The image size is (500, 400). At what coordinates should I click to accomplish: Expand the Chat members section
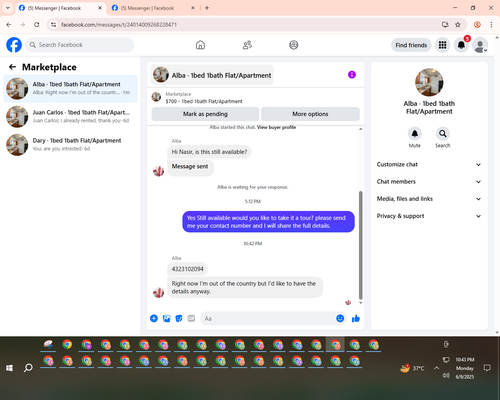point(429,182)
